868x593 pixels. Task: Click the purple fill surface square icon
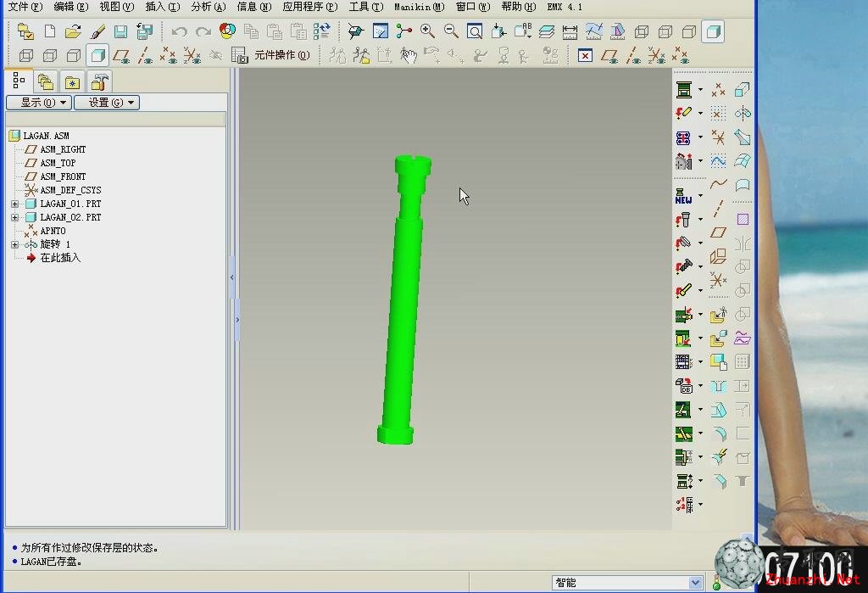tap(743, 219)
